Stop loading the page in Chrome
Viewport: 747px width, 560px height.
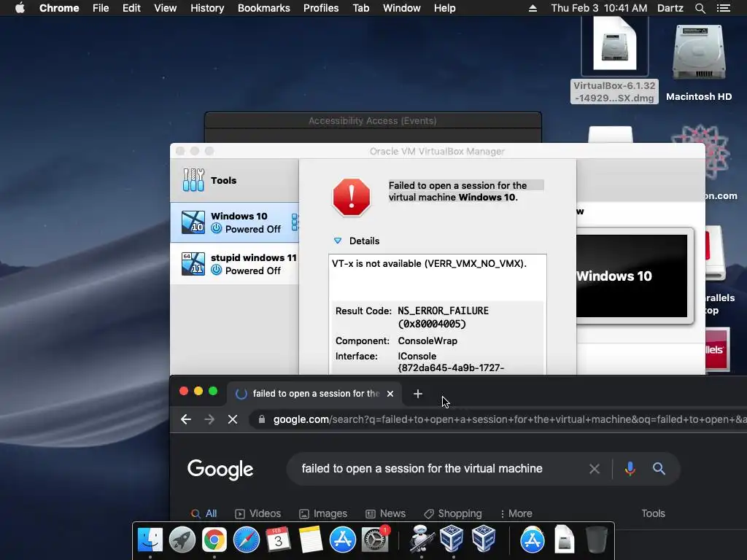233,419
